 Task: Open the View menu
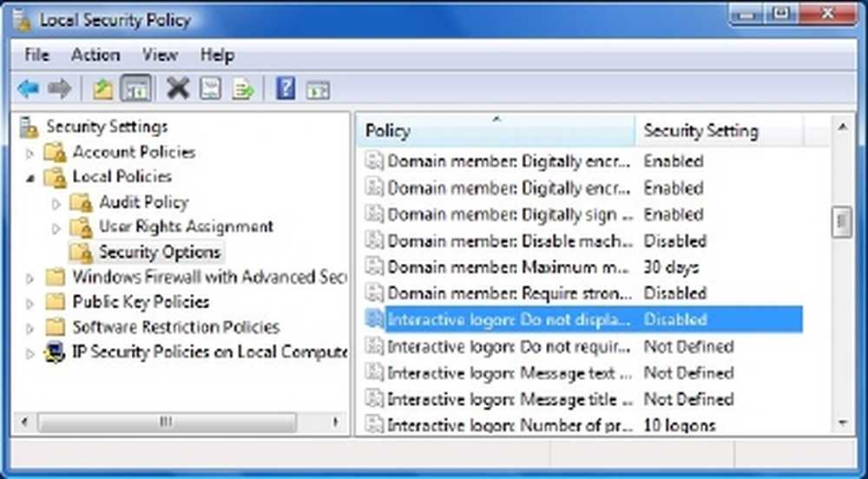point(160,55)
